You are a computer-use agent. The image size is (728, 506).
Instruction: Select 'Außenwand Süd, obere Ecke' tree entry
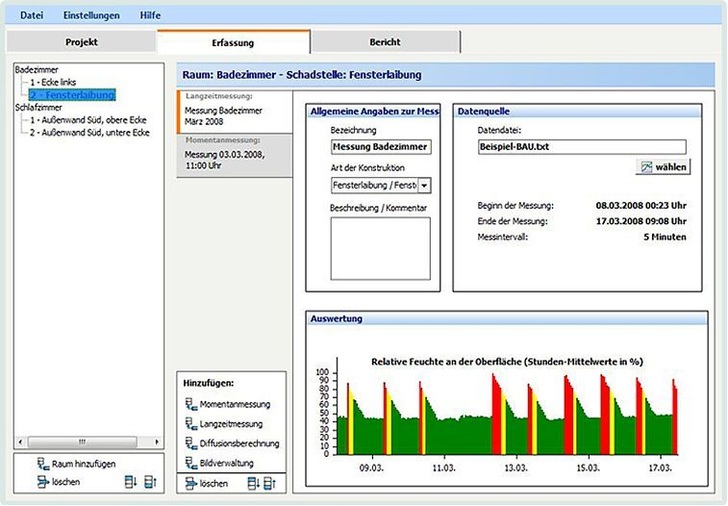click(89, 119)
